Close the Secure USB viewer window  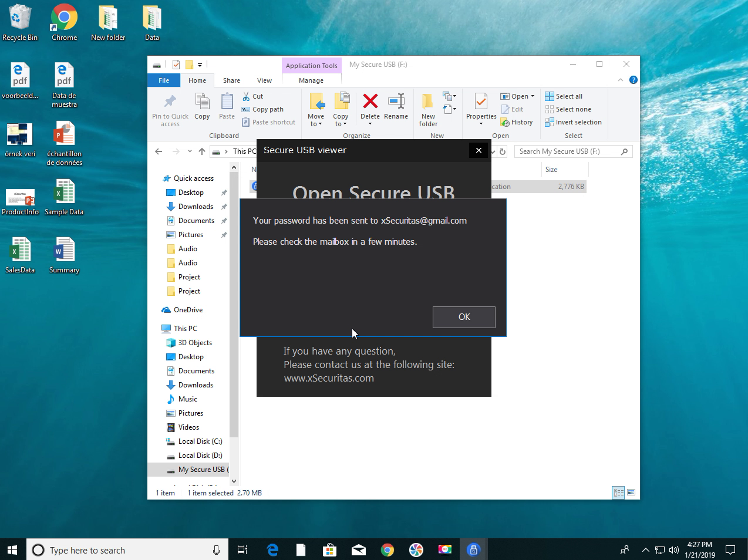[x=479, y=150]
